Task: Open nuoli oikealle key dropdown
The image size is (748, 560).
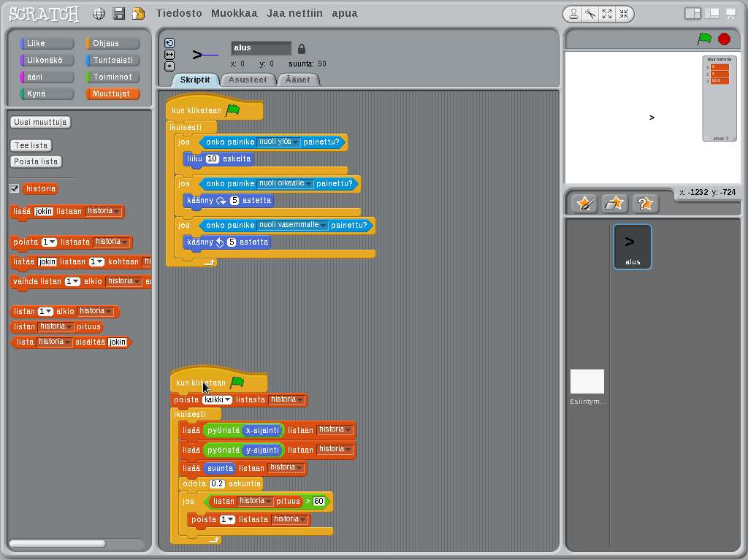Action: [286, 183]
